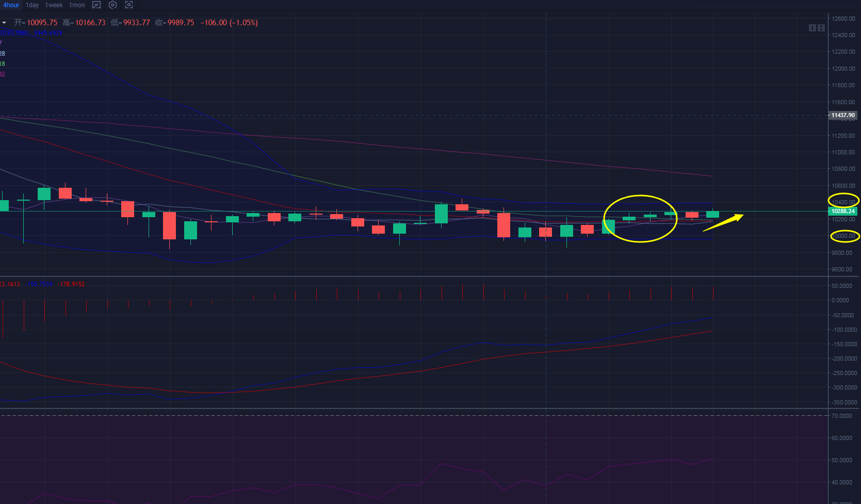Switch to the 1mon timeframe

pyautogui.click(x=77, y=5)
